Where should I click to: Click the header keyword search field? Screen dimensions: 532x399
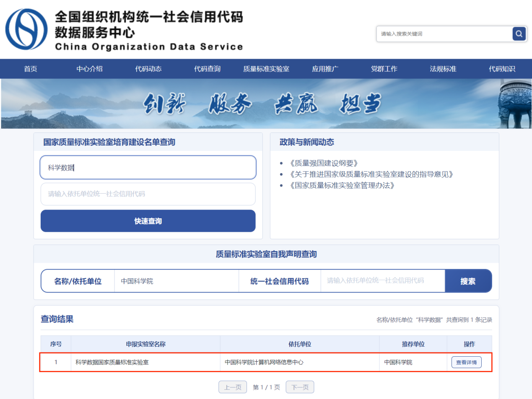click(x=444, y=34)
